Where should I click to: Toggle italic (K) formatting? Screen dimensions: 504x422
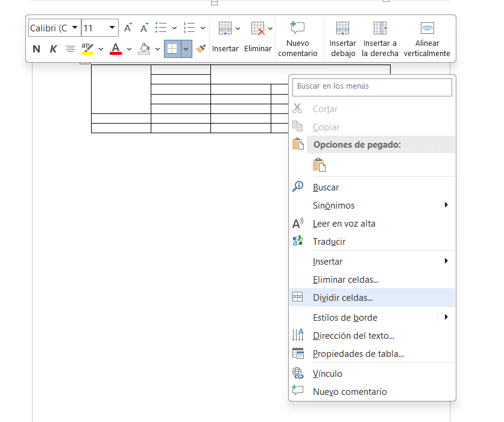click(x=53, y=49)
